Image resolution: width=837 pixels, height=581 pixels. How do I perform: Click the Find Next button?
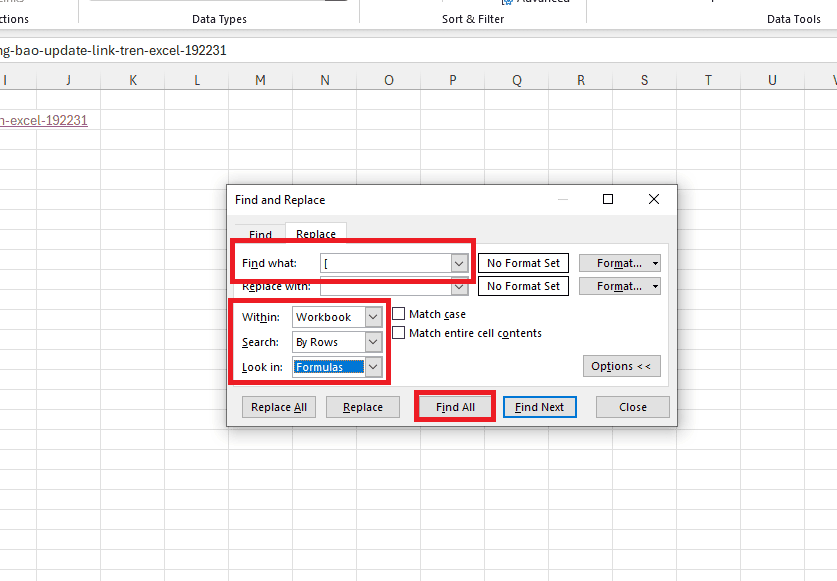pyautogui.click(x=540, y=407)
